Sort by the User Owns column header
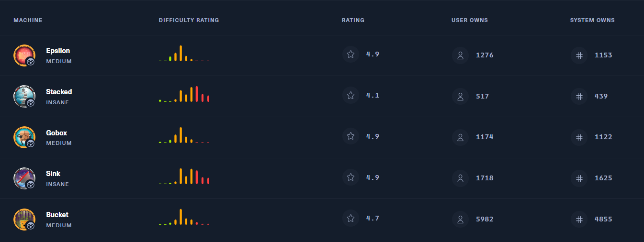 click(x=469, y=20)
